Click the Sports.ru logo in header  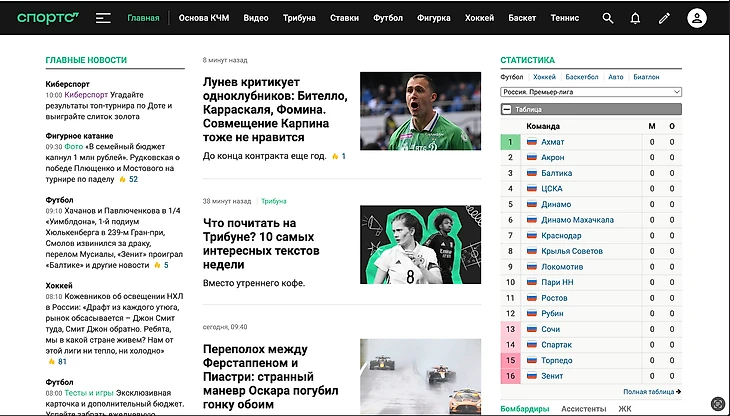point(53,18)
